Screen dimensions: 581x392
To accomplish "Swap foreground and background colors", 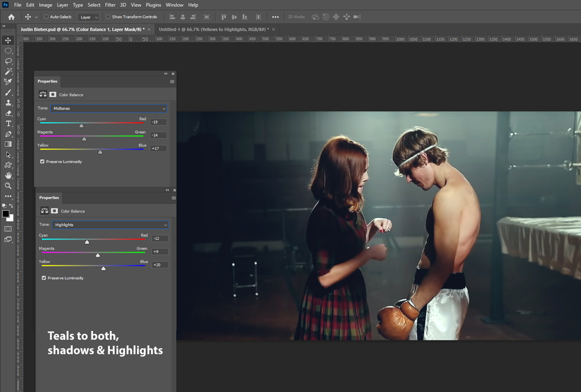I will click(x=11, y=206).
